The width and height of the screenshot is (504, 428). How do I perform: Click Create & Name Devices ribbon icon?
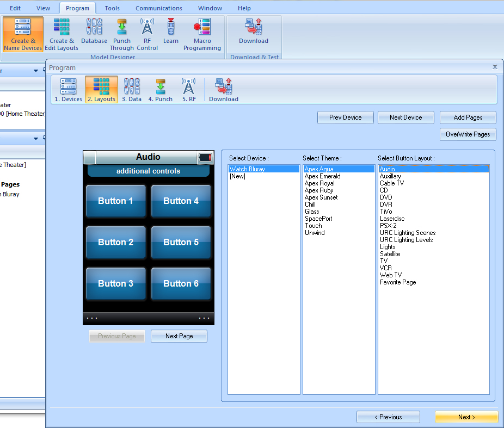[x=23, y=34]
